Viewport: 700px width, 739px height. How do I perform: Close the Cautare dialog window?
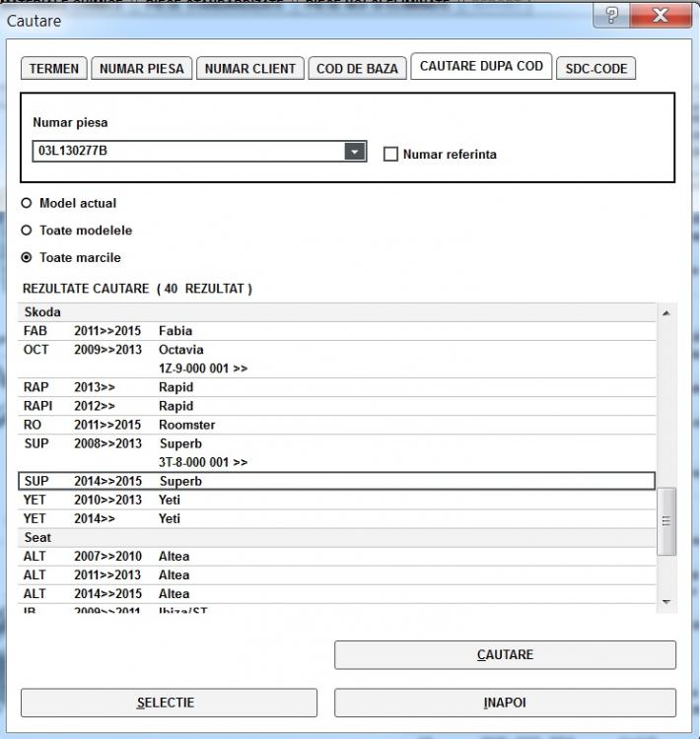(660, 16)
